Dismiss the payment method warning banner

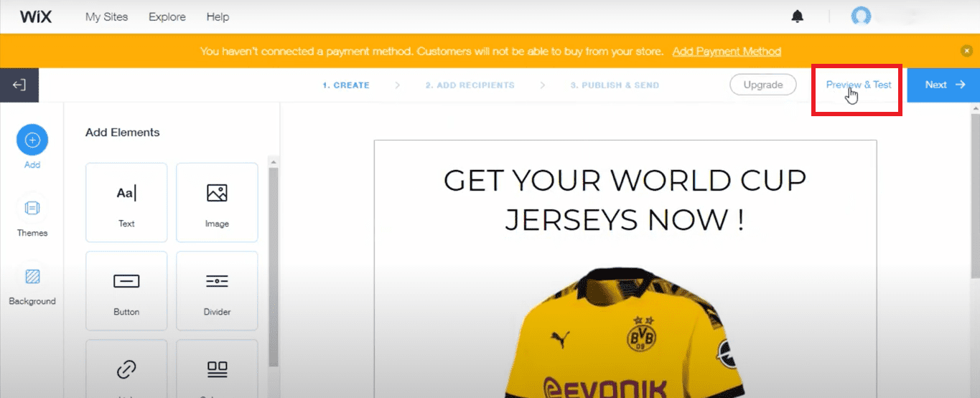pyautogui.click(x=966, y=51)
